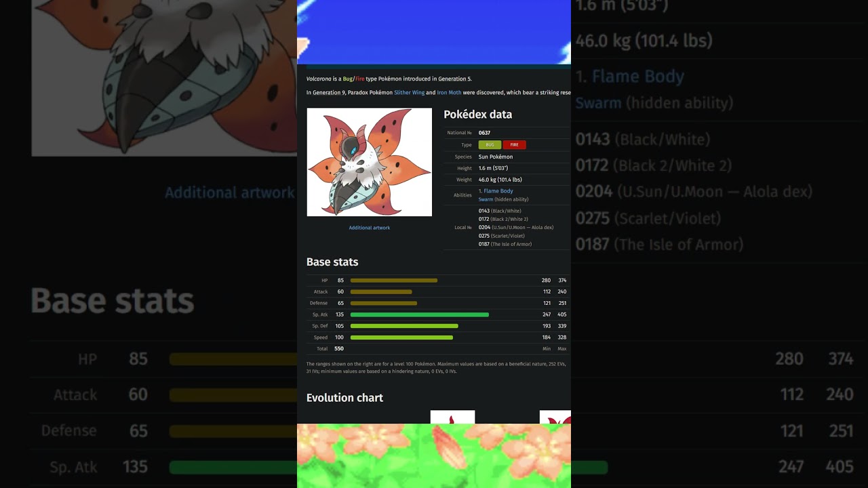Click the Max column label
868x488 pixels.
(x=562, y=348)
